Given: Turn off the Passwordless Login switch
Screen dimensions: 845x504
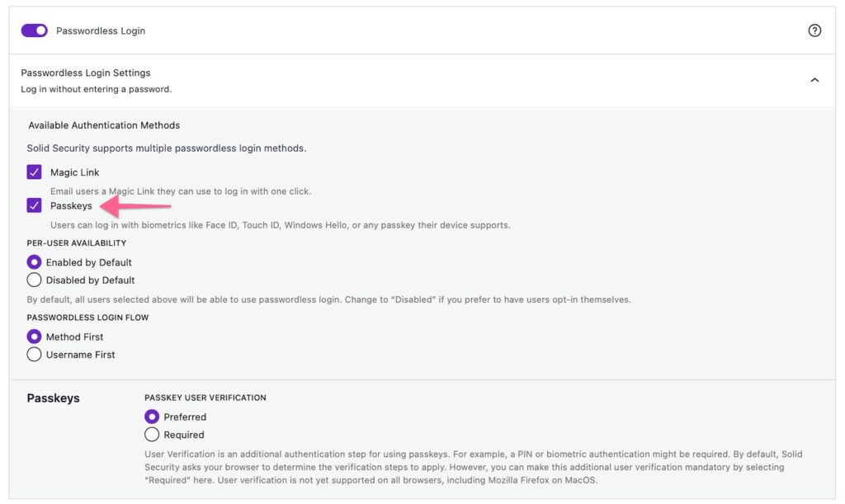Looking at the screenshot, I should point(34,31).
